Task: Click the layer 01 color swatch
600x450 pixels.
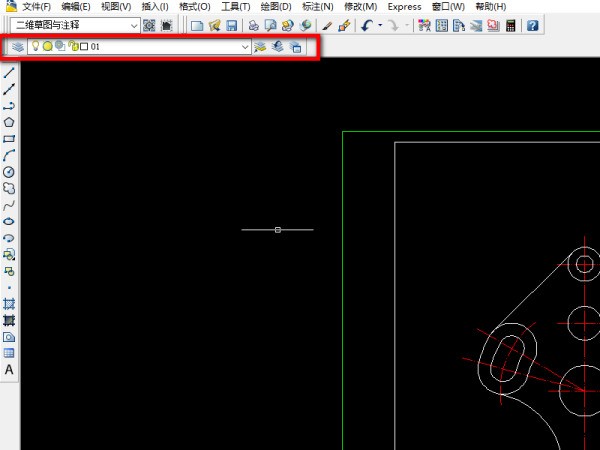Action: pos(84,47)
